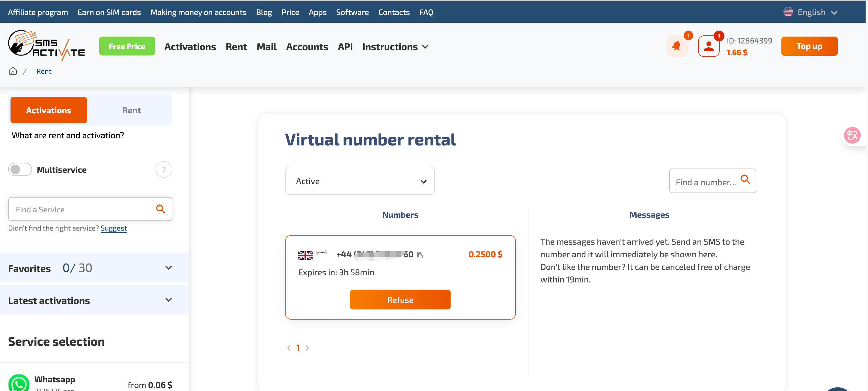Expand the Latest activations section
Image resolution: width=868 pixels, height=391 pixels.
click(169, 300)
